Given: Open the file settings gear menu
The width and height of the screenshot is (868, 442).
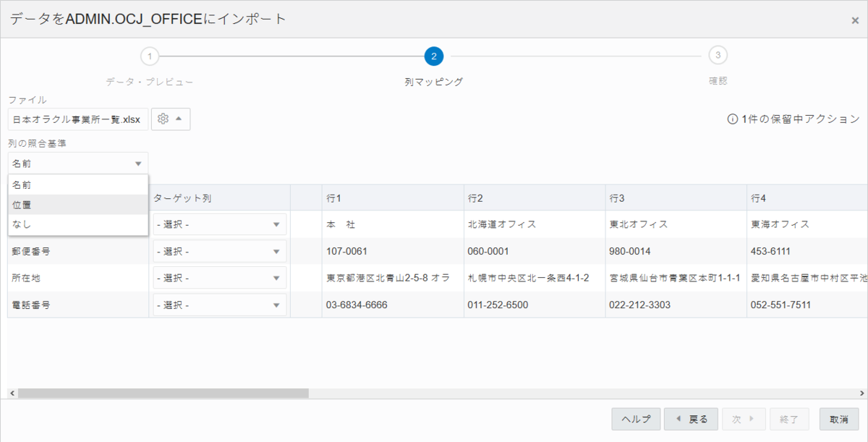Looking at the screenshot, I should tap(171, 119).
